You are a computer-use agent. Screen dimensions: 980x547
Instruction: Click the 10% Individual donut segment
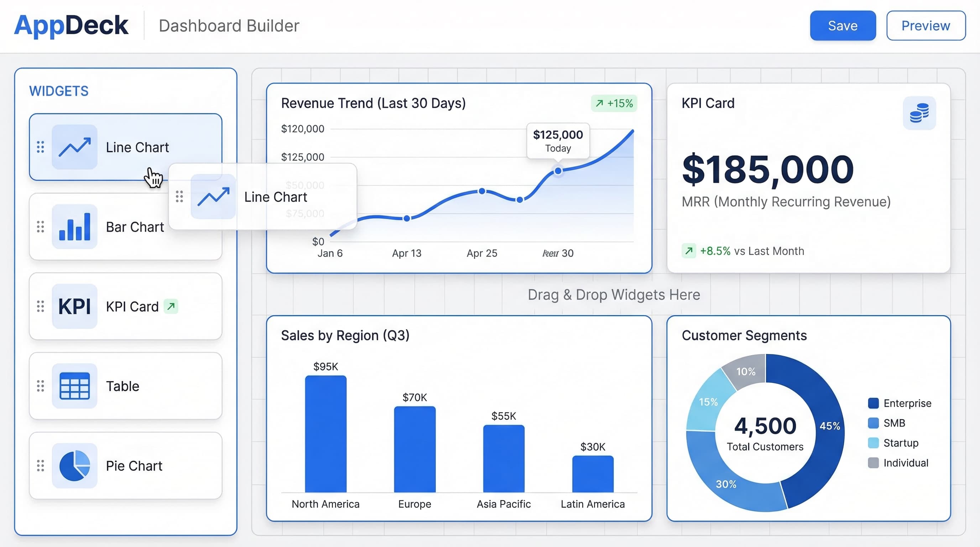coord(746,371)
